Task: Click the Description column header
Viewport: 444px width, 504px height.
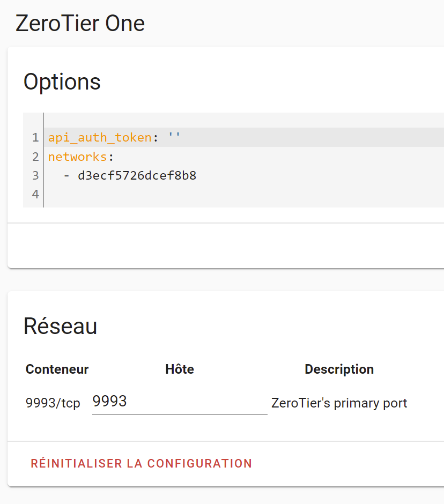Action: [x=339, y=369]
